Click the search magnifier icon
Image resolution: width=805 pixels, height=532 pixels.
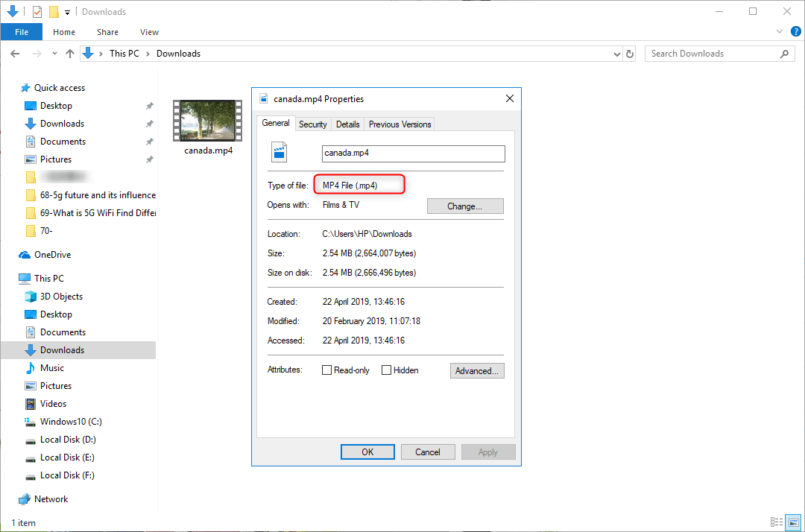click(784, 54)
